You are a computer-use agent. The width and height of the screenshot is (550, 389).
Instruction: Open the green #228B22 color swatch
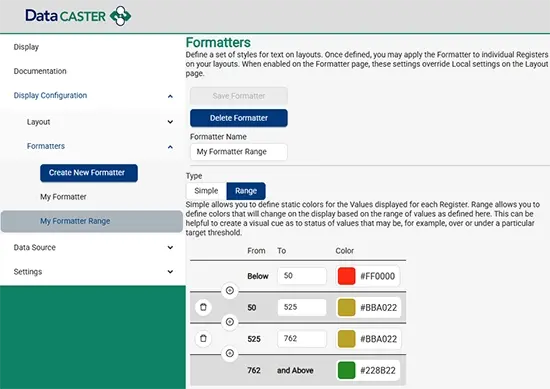347,370
